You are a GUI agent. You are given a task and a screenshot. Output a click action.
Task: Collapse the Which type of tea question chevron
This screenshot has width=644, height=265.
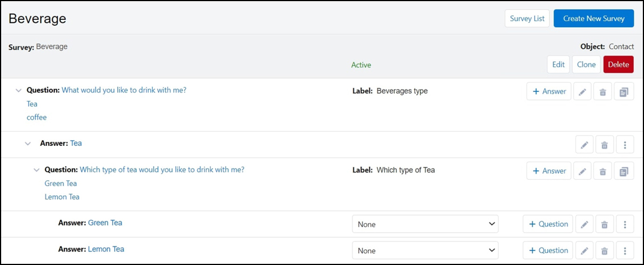[x=36, y=170]
